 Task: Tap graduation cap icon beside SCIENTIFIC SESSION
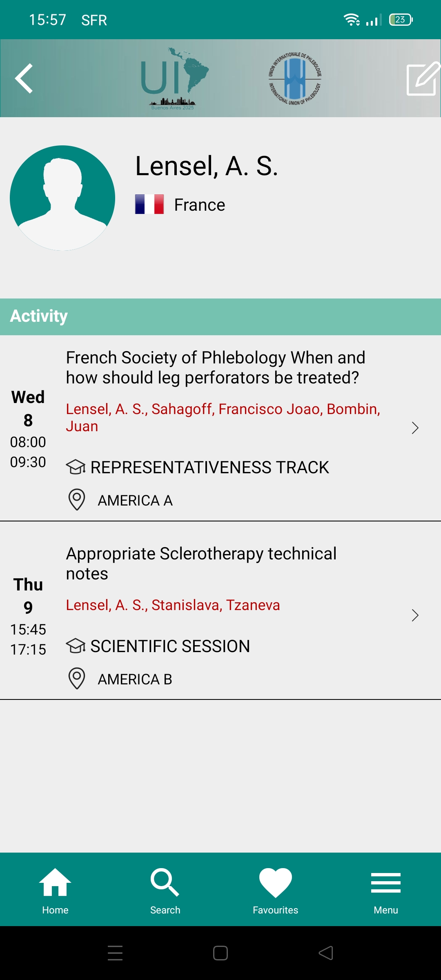click(76, 646)
